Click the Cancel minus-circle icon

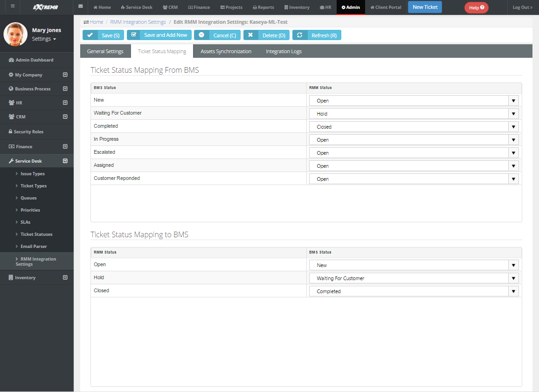201,35
